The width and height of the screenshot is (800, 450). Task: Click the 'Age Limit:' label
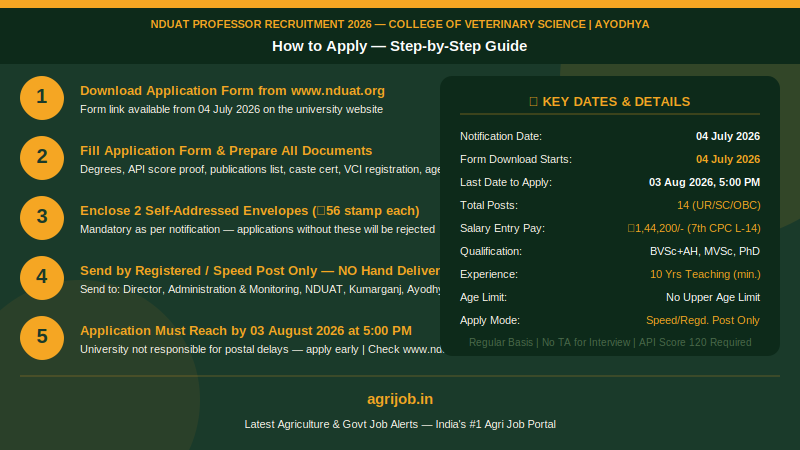(x=484, y=297)
